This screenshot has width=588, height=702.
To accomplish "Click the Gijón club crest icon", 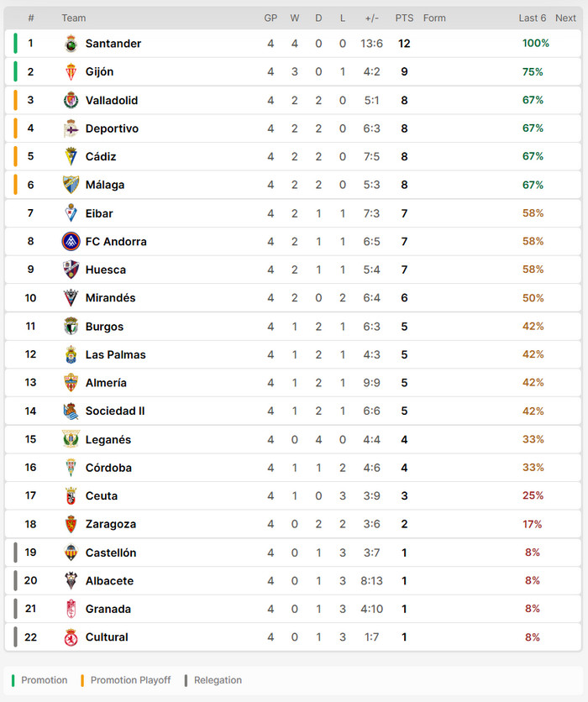I will tap(71, 71).
